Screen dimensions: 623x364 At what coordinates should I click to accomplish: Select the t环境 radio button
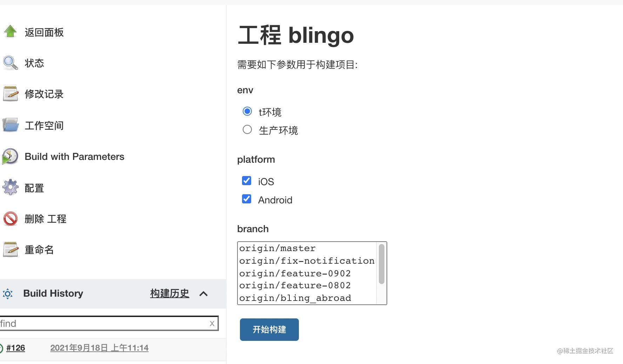[247, 112]
